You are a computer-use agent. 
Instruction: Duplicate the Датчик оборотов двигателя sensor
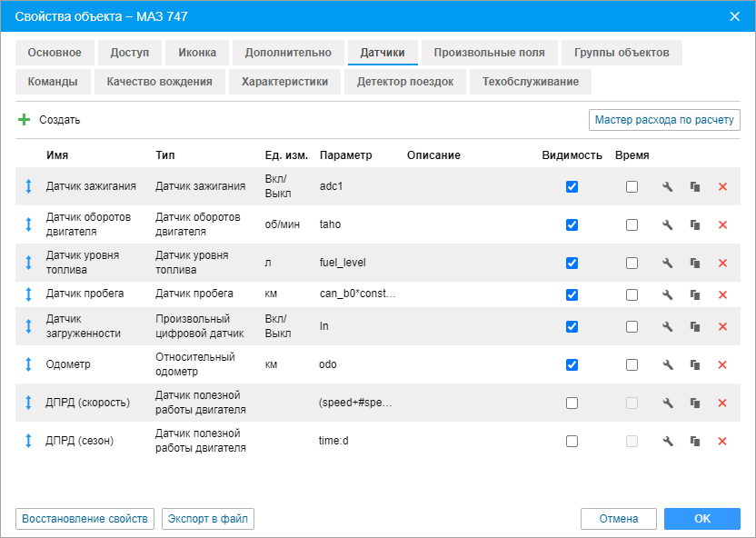coord(695,224)
